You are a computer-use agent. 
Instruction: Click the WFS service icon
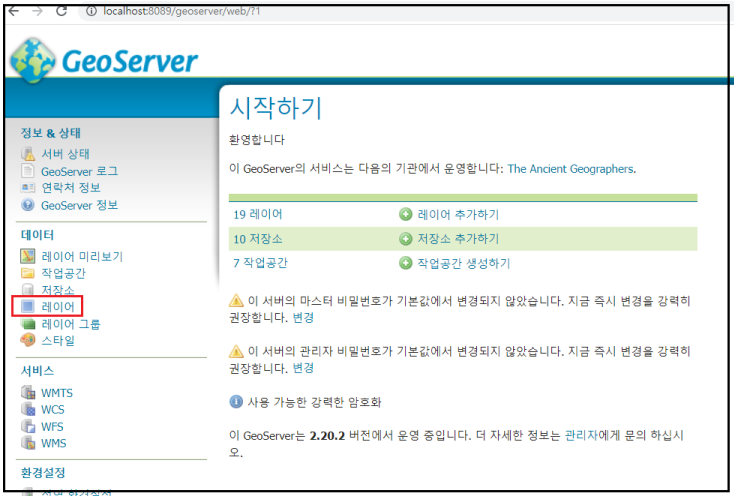[28, 426]
